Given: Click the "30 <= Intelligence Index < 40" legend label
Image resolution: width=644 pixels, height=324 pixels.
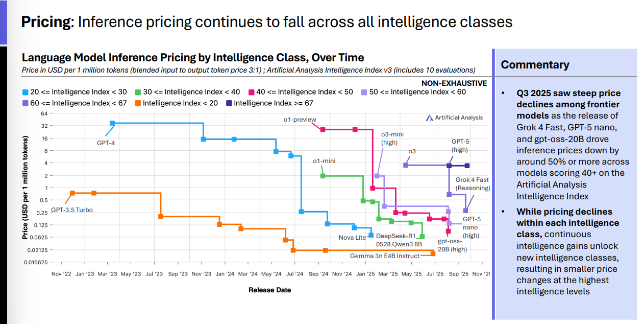Looking at the screenshot, I should click(x=188, y=92).
